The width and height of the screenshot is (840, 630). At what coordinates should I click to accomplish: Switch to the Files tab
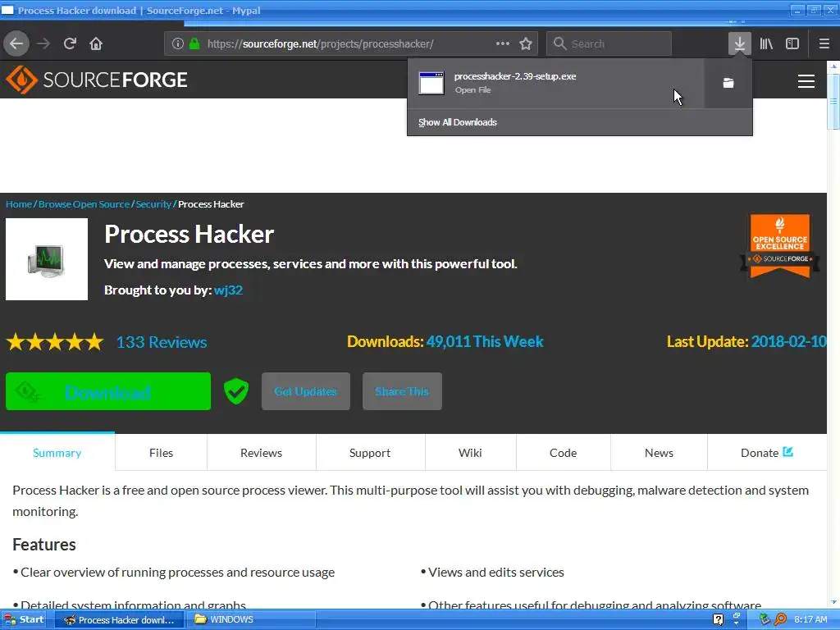click(x=162, y=453)
